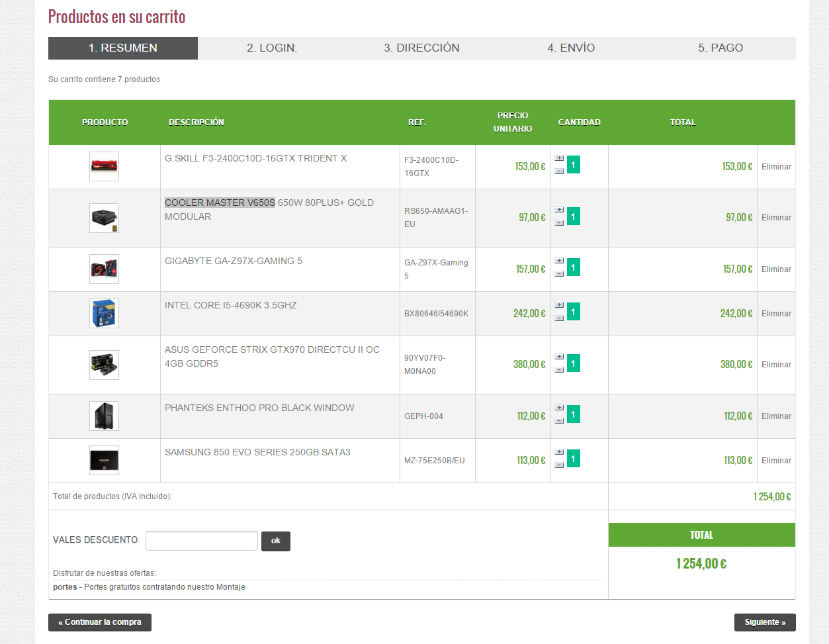Click the discount voucher input field
This screenshot has height=644, width=829.
click(202, 541)
